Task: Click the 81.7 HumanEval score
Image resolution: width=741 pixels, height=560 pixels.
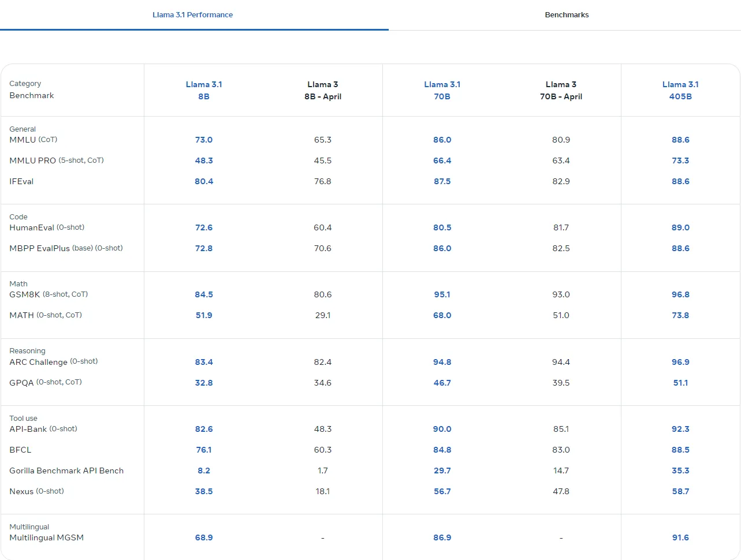Action: (561, 227)
